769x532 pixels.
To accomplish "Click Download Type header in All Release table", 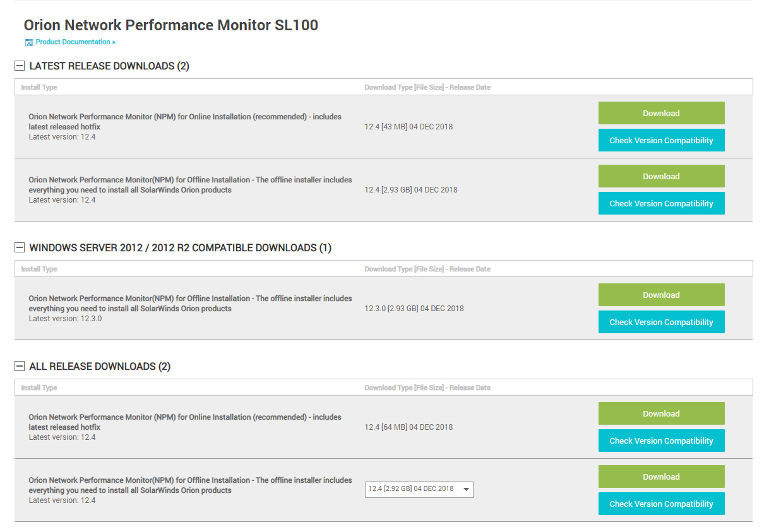I will click(x=427, y=387).
